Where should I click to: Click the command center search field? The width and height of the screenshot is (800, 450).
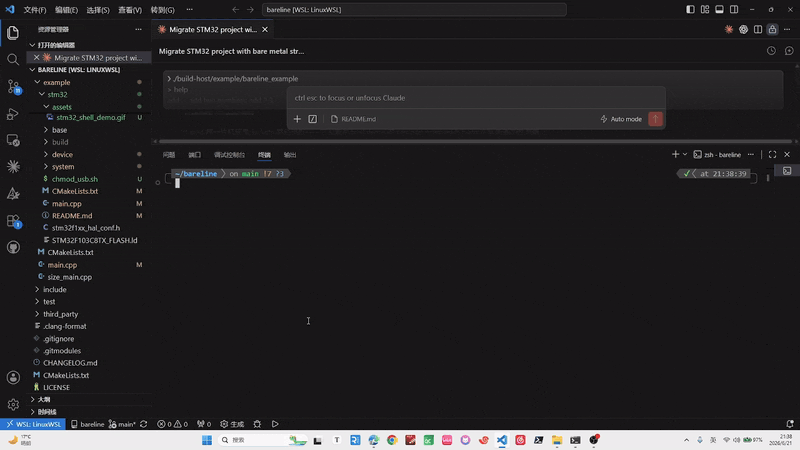click(414, 10)
